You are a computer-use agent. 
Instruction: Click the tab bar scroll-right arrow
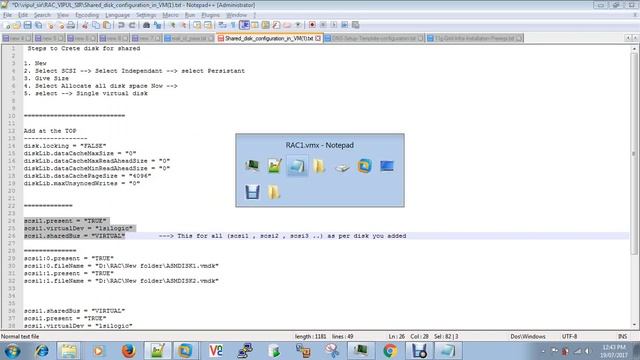[x=635, y=38]
